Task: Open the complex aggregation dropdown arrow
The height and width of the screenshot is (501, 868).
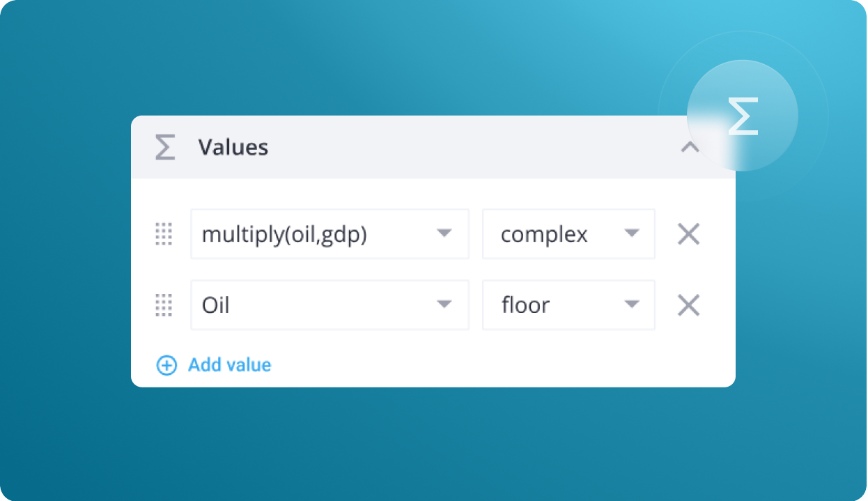Action: click(x=632, y=233)
